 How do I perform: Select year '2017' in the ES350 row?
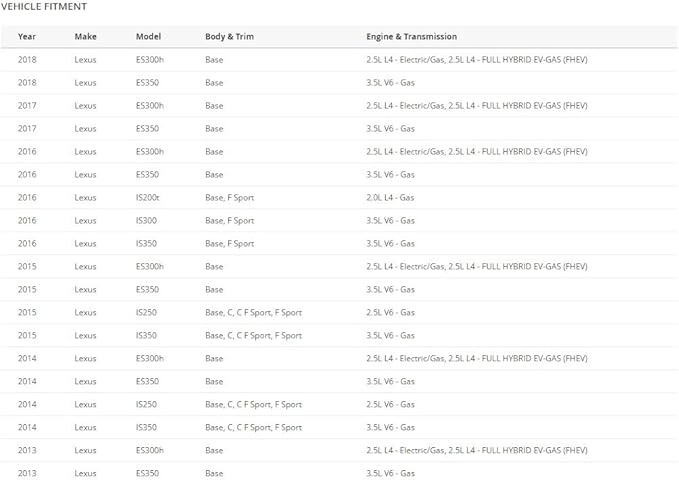(x=27, y=129)
